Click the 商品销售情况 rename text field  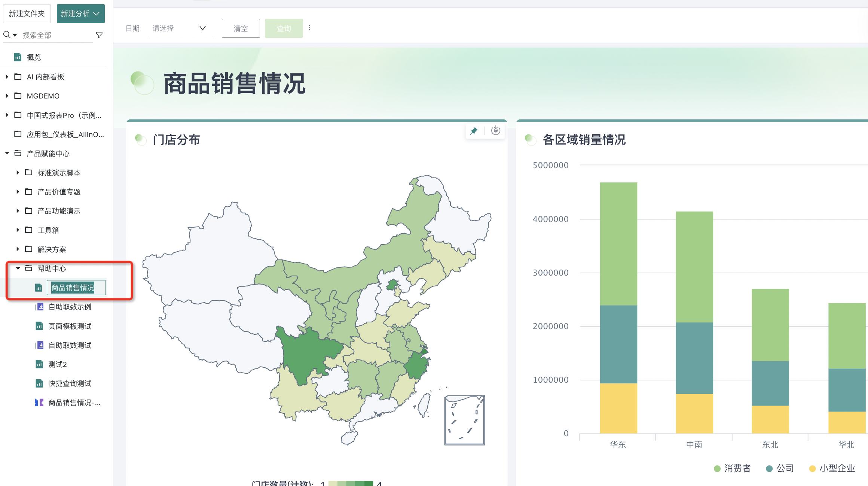[x=76, y=288]
